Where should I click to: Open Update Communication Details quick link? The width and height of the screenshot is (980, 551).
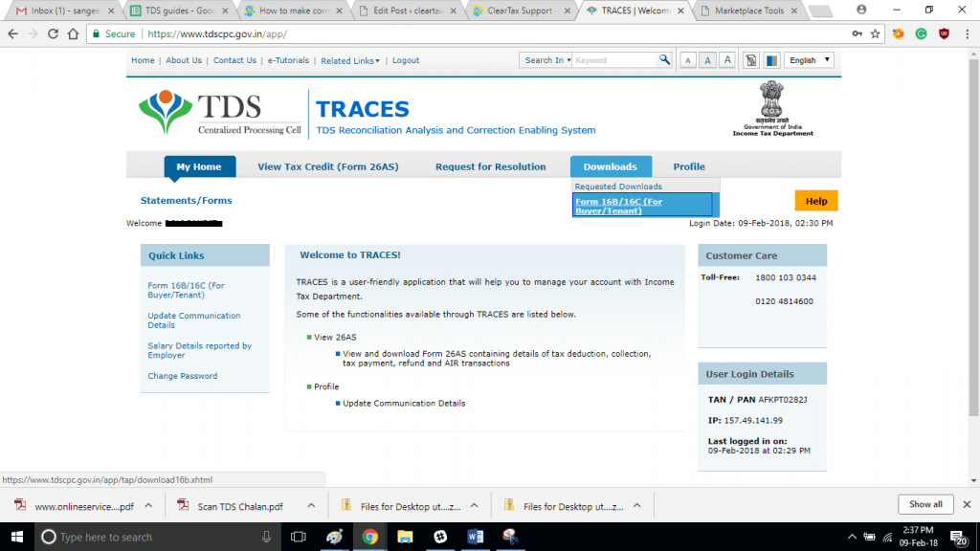[193, 320]
